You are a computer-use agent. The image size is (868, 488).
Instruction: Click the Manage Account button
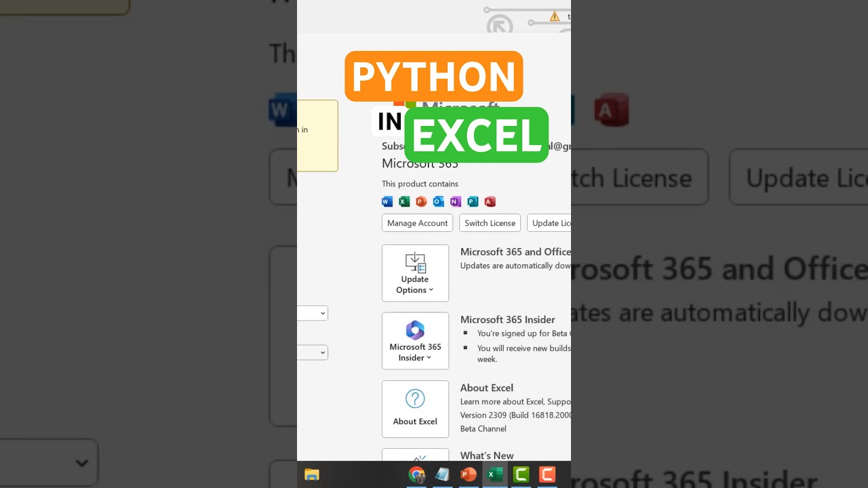click(x=417, y=223)
